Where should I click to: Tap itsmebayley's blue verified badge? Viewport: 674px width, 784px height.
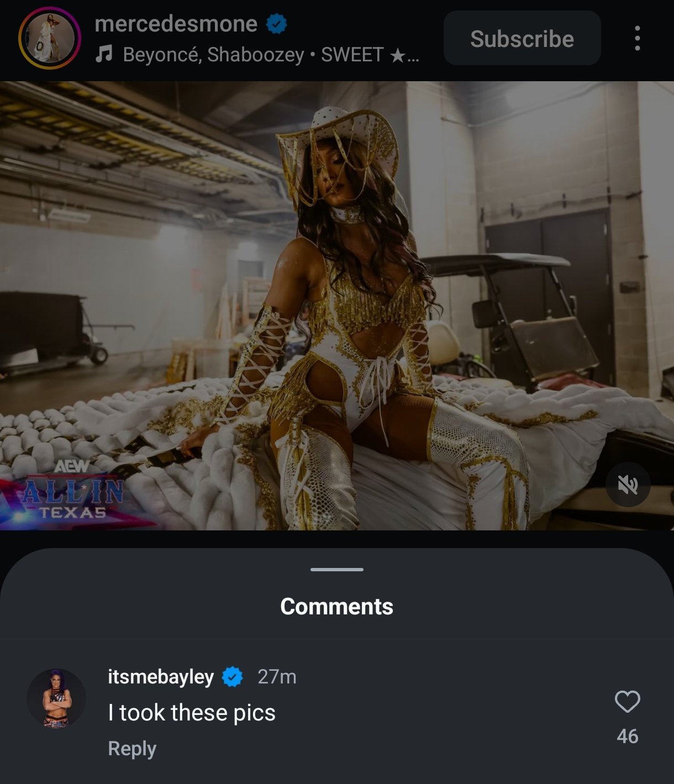pos(233,676)
